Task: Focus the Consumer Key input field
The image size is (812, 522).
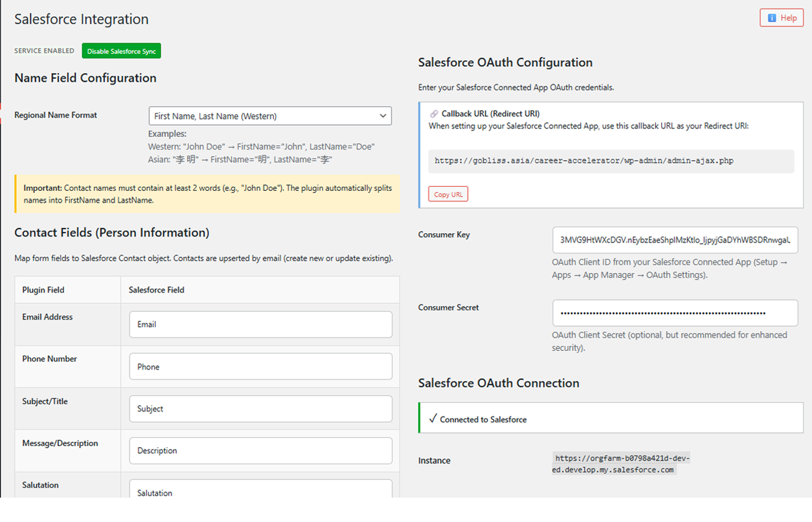Action: [675, 240]
